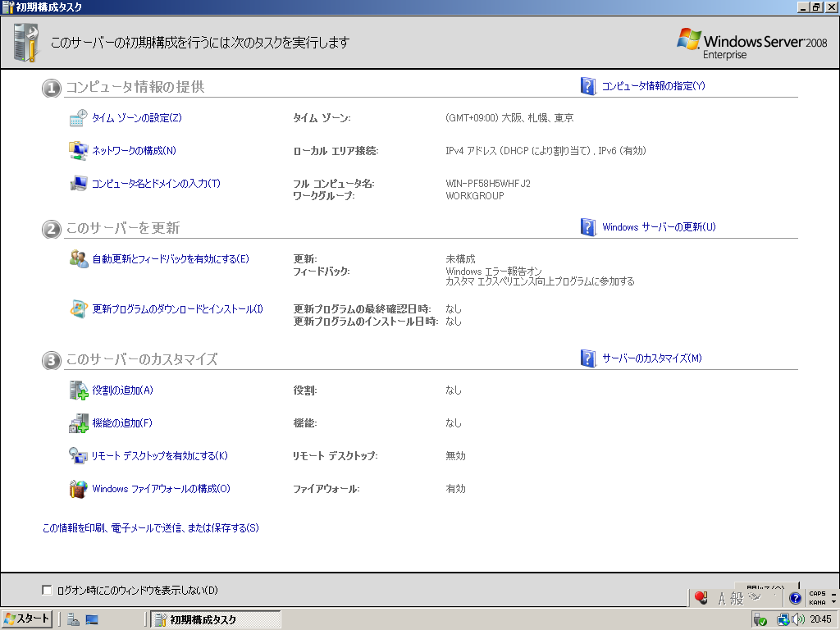Open コンピュータ名とドメインの入力(T) link
This screenshot has height=630, width=840.
click(x=156, y=183)
